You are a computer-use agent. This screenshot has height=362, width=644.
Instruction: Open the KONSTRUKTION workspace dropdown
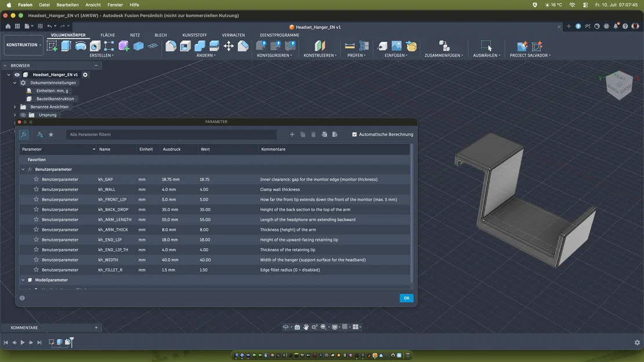point(24,45)
